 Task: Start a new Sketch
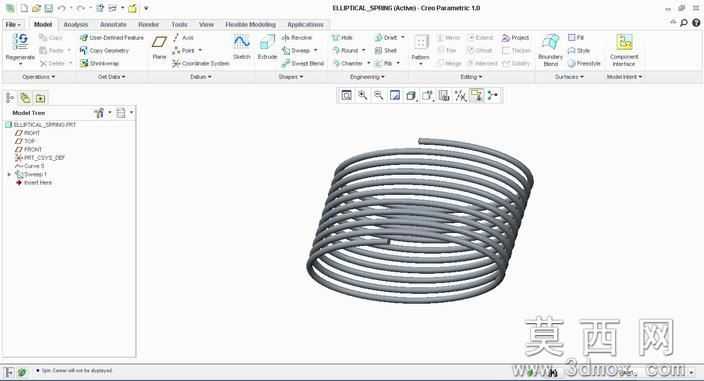[242, 47]
